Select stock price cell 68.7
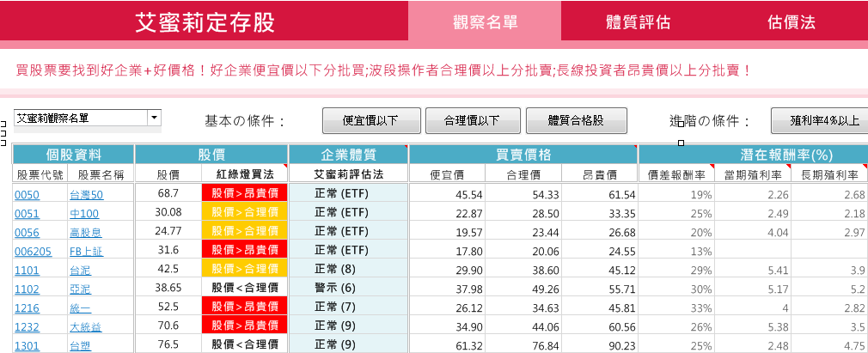 (x=168, y=193)
